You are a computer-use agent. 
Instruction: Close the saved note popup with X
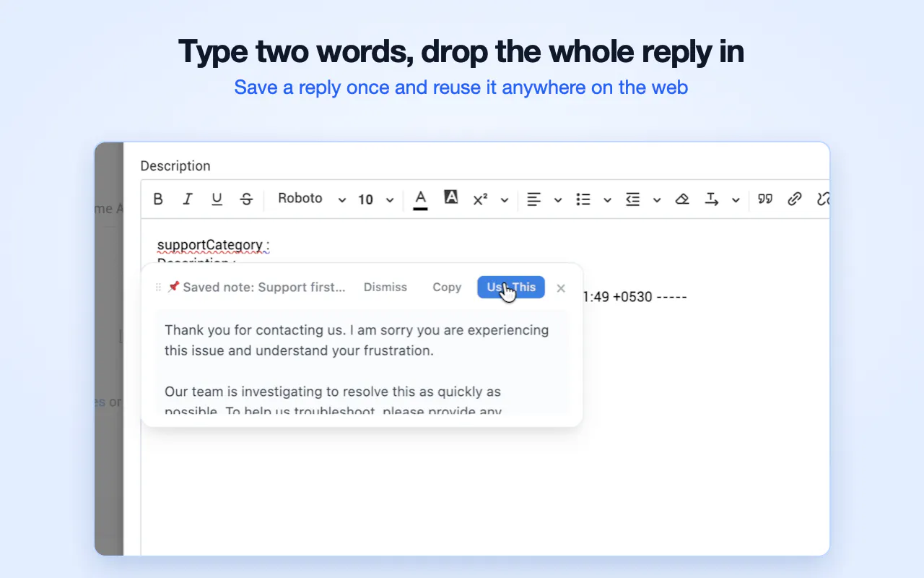pyautogui.click(x=561, y=288)
